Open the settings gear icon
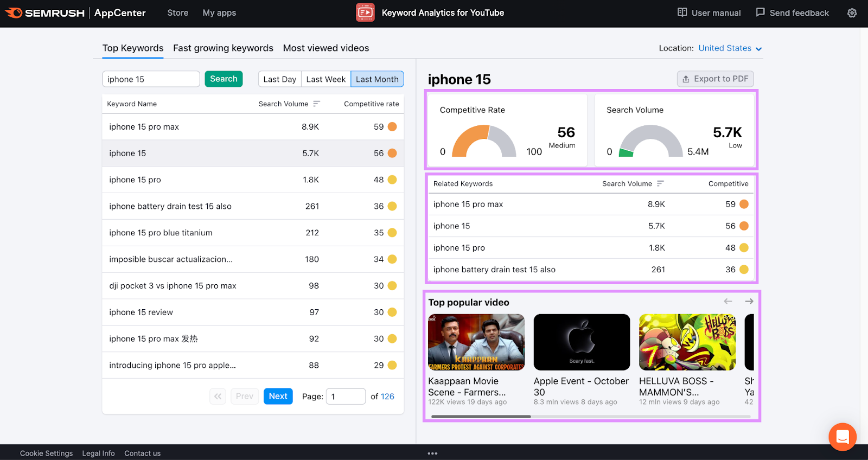Screen dimensions: 868x460 852,13
